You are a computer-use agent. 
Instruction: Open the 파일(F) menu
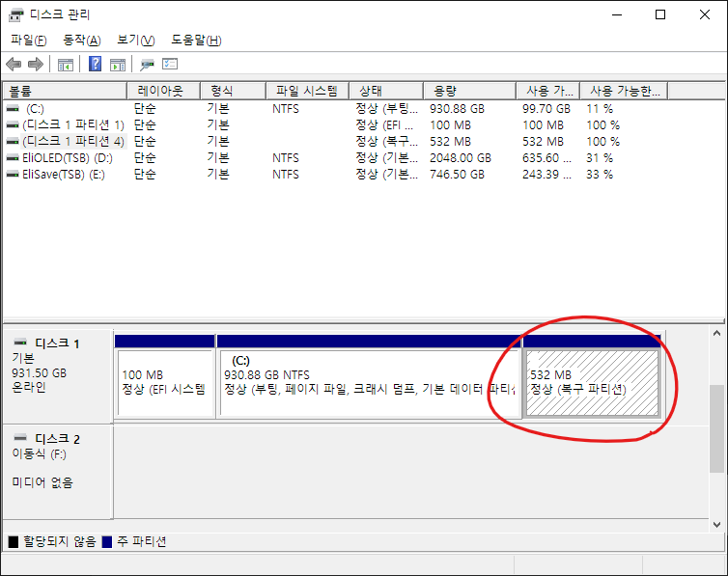pyautogui.click(x=29, y=41)
